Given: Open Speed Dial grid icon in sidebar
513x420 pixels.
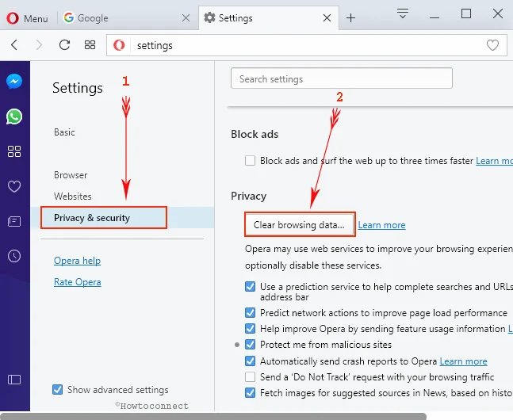Looking at the screenshot, I should (x=14, y=151).
